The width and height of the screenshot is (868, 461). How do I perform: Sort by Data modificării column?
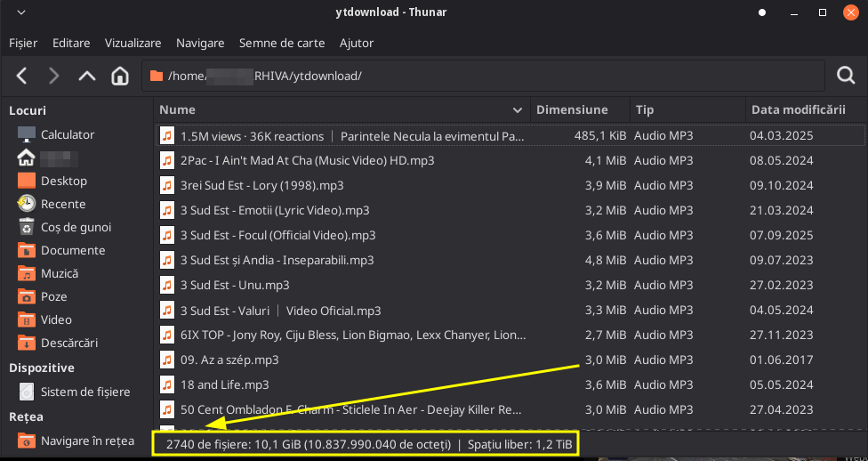tap(798, 109)
